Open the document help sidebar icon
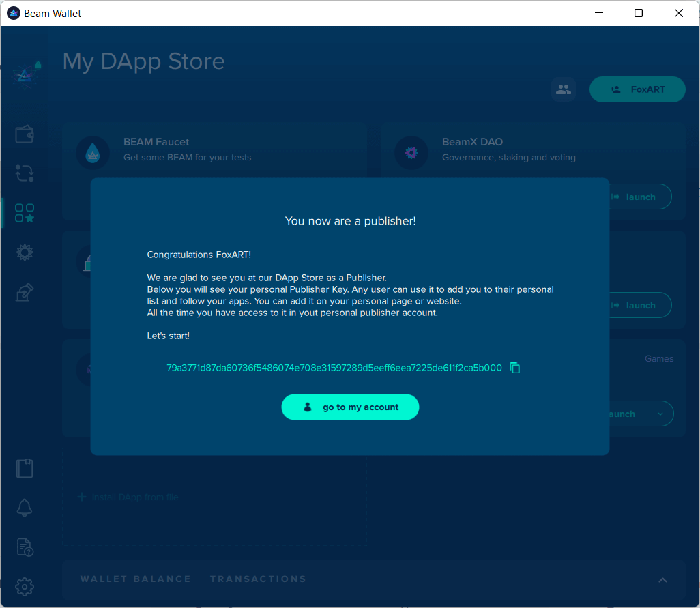This screenshot has width=700, height=608. click(x=25, y=547)
